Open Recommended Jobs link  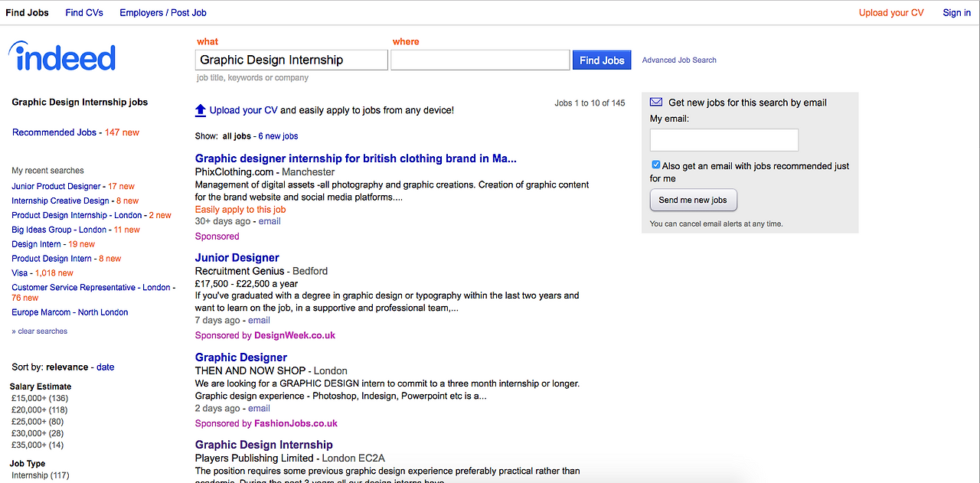coord(54,132)
